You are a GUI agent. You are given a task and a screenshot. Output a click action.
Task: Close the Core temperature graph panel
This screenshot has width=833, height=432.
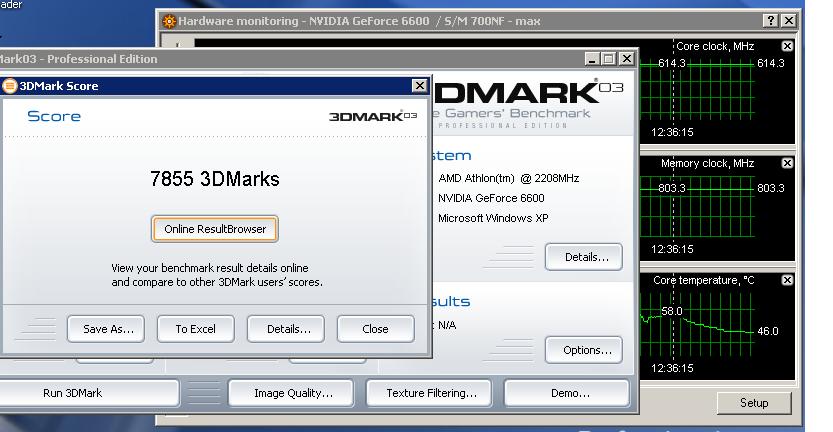tap(787, 280)
